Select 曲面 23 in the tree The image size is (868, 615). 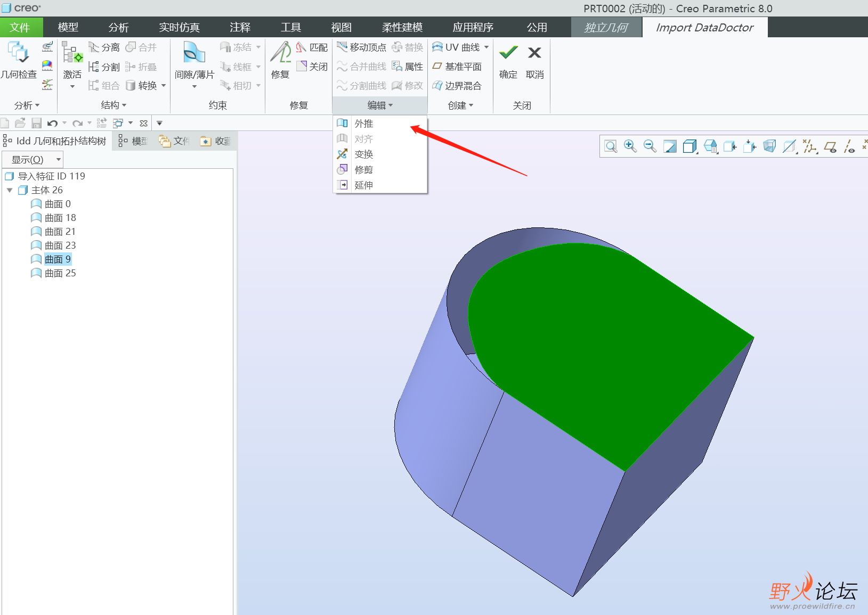tap(54, 245)
